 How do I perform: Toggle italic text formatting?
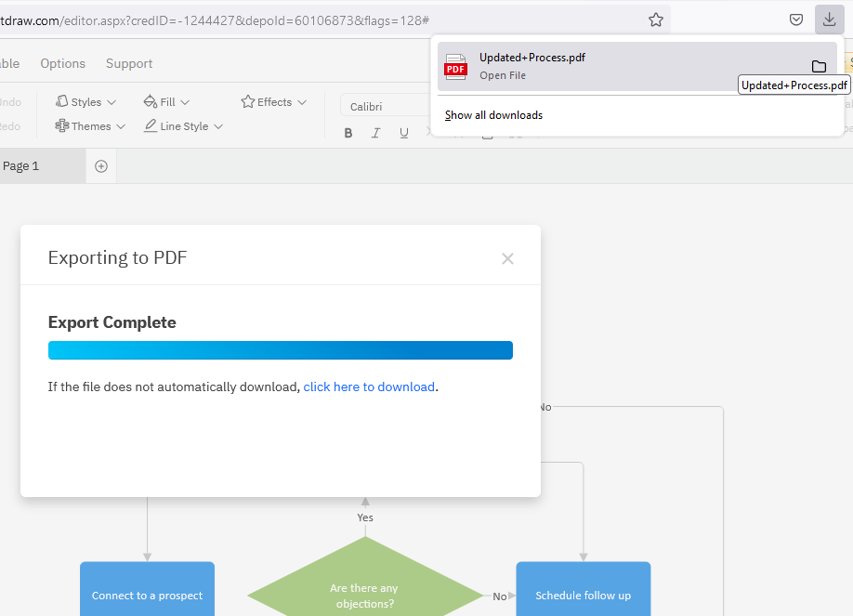[376, 133]
